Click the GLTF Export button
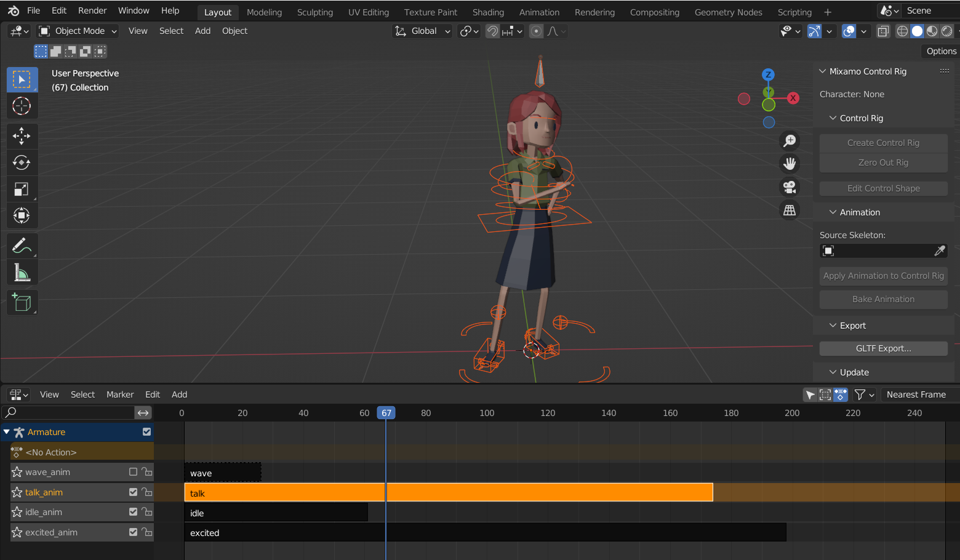This screenshot has height=560, width=960. pos(883,348)
